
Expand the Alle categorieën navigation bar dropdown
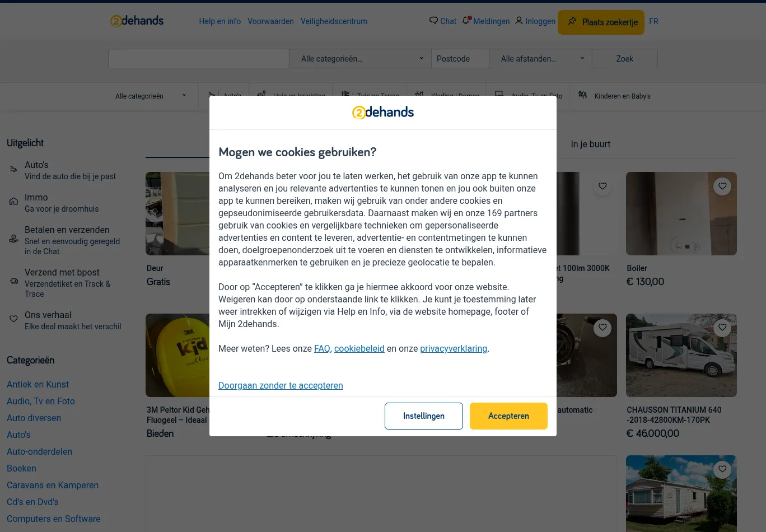click(x=151, y=96)
